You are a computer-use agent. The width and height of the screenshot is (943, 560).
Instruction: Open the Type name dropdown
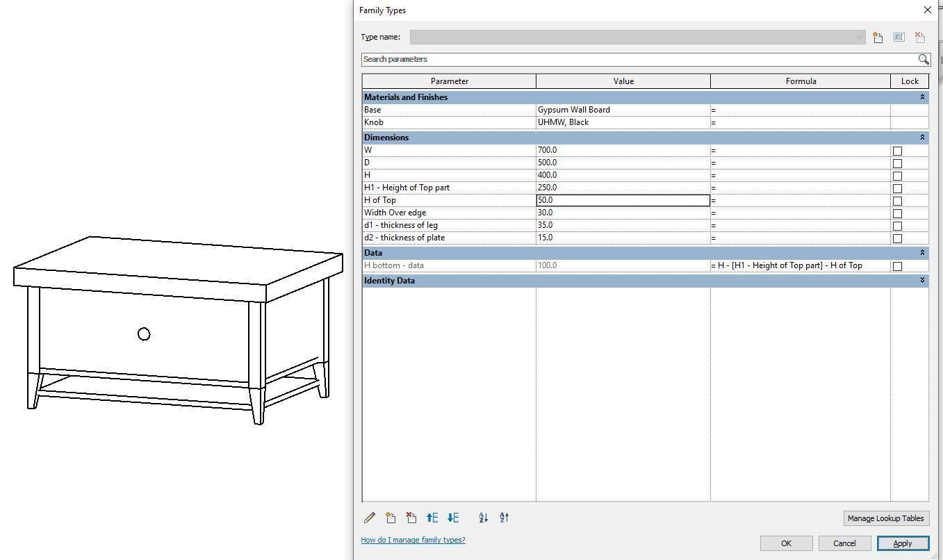click(859, 37)
